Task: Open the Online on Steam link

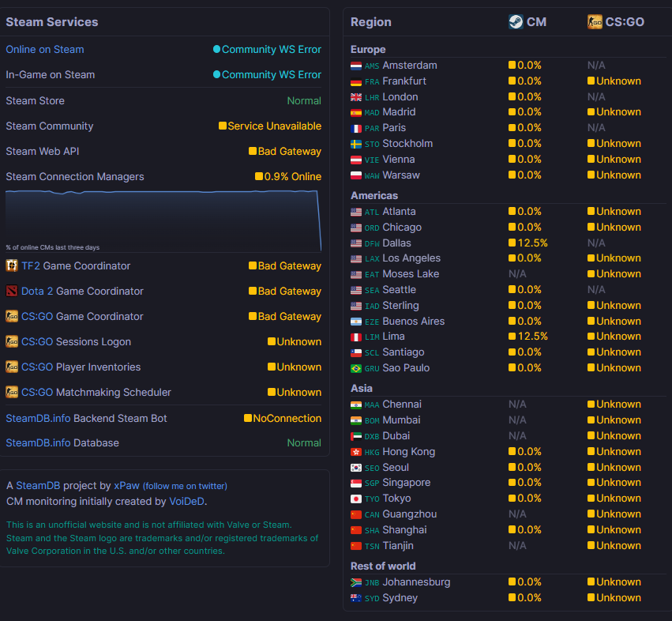Action: (45, 49)
